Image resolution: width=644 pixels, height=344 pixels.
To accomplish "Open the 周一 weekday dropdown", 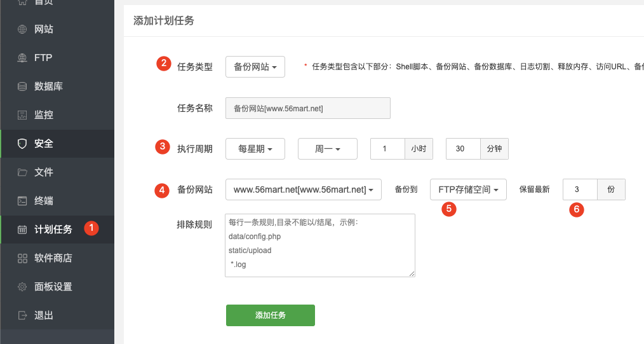I will (327, 149).
